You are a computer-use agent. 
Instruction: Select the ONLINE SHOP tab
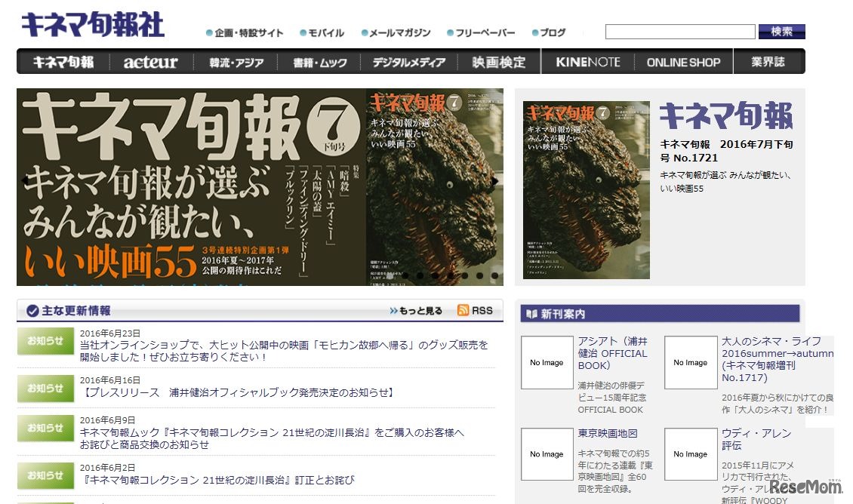pyautogui.click(x=684, y=63)
